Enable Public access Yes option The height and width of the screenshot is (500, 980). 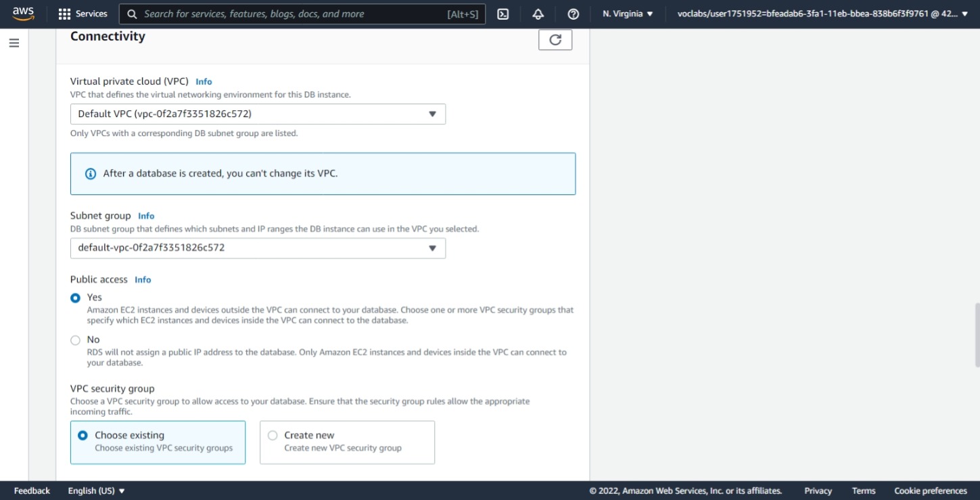coord(75,297)
